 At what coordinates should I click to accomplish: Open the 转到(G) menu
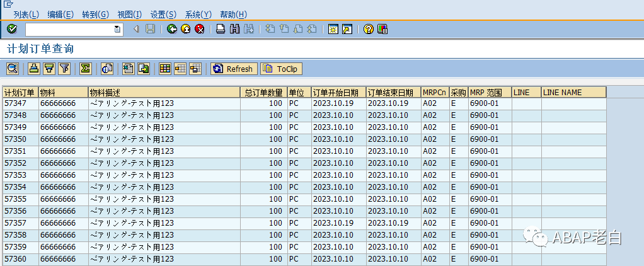(x=95, y=14)
